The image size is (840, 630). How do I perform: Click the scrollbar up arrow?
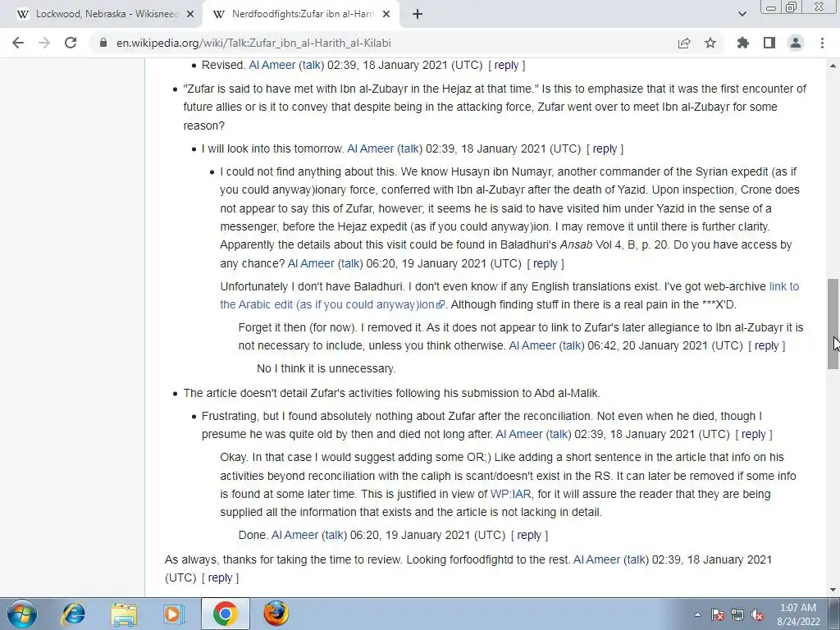(x=833, y=66)
